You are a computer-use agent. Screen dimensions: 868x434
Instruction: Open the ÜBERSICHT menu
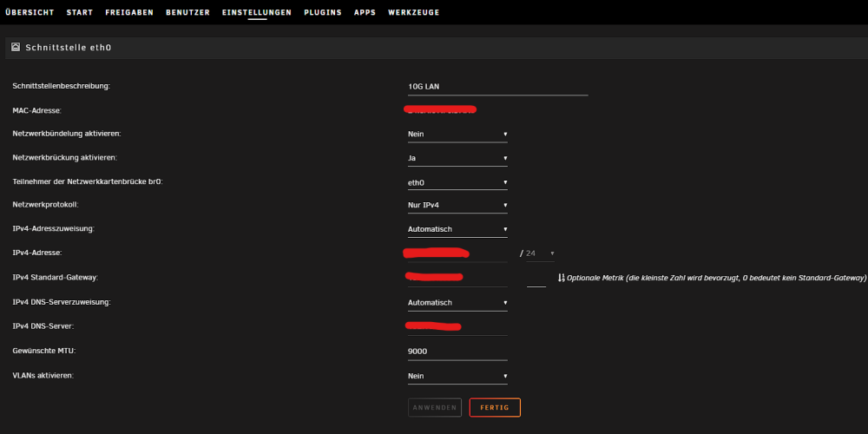30,12
